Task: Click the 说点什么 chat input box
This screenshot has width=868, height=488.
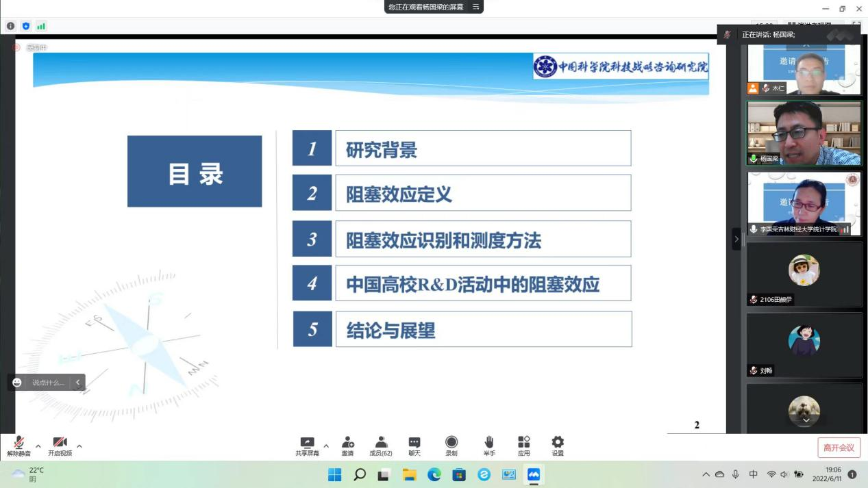Action: pyautogui.click(x=48, y=383)
